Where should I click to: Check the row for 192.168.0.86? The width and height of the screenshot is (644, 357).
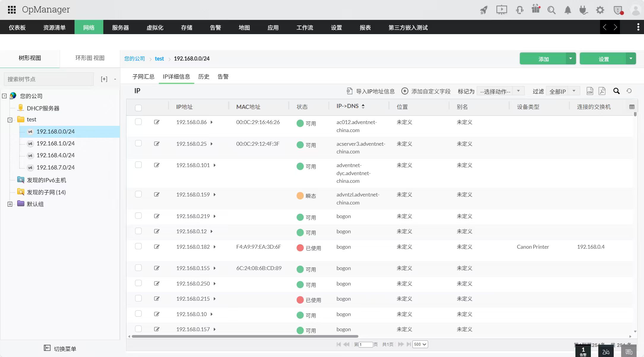(x=138, y=122)
